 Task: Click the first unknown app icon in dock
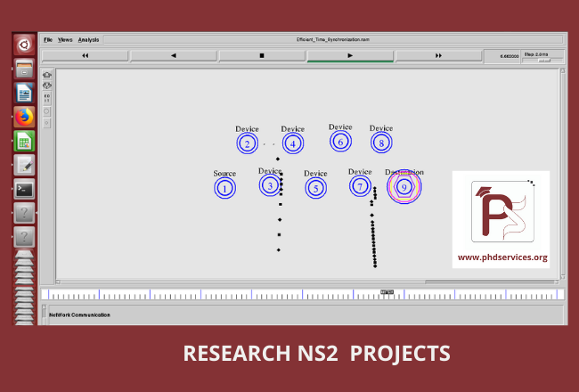point(24,213)
